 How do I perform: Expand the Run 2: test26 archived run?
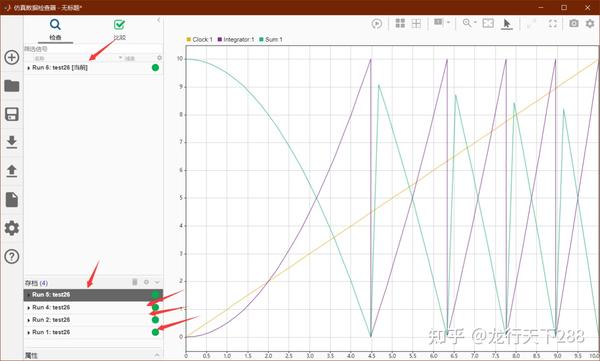pyautogui.click(x=29, y=320)
